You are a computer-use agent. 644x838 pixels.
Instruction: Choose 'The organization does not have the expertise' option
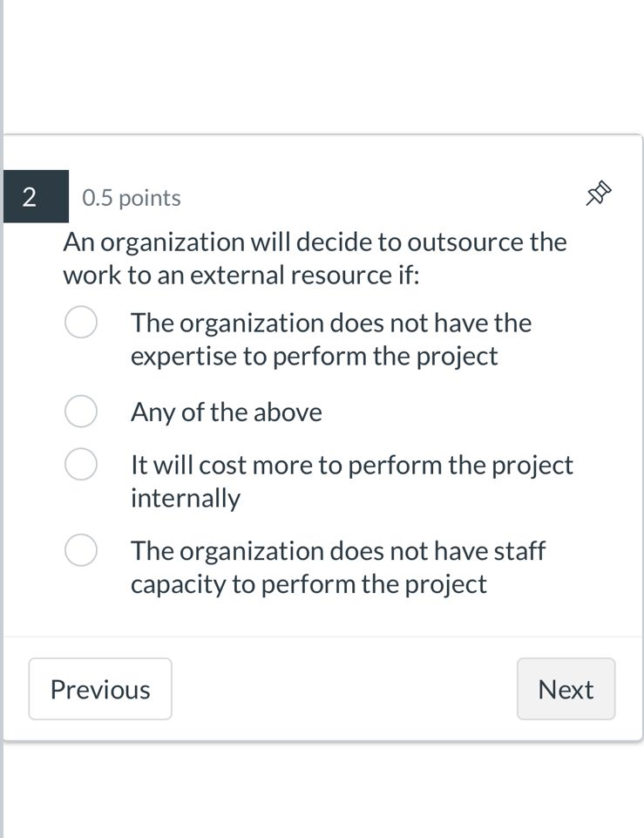point(80,322)
